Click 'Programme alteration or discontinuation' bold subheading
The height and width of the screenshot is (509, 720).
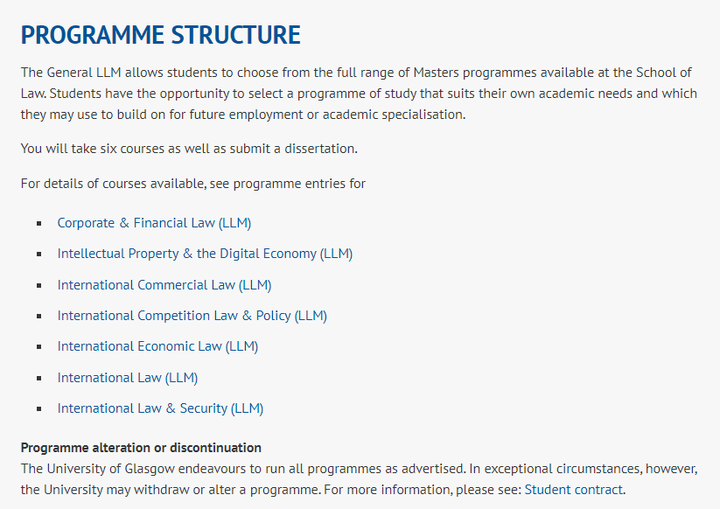[141, 447]
